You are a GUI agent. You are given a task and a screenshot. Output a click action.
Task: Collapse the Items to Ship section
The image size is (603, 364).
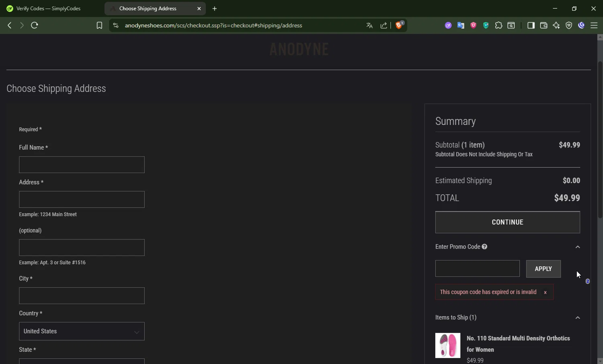(578, 318)
